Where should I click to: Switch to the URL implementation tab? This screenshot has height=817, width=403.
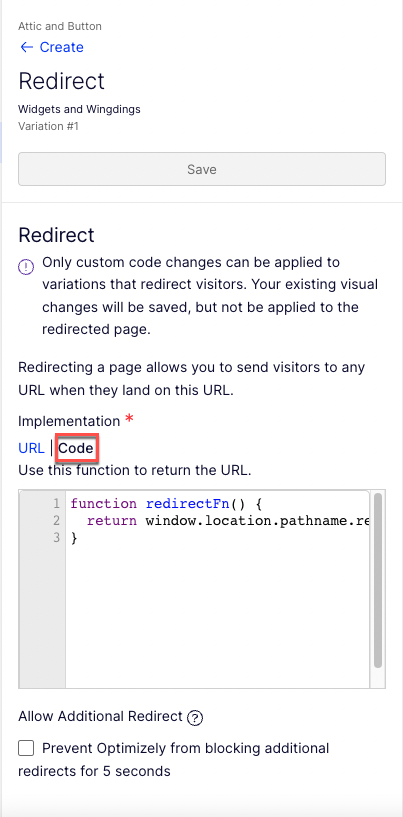(x=31, y=448)
